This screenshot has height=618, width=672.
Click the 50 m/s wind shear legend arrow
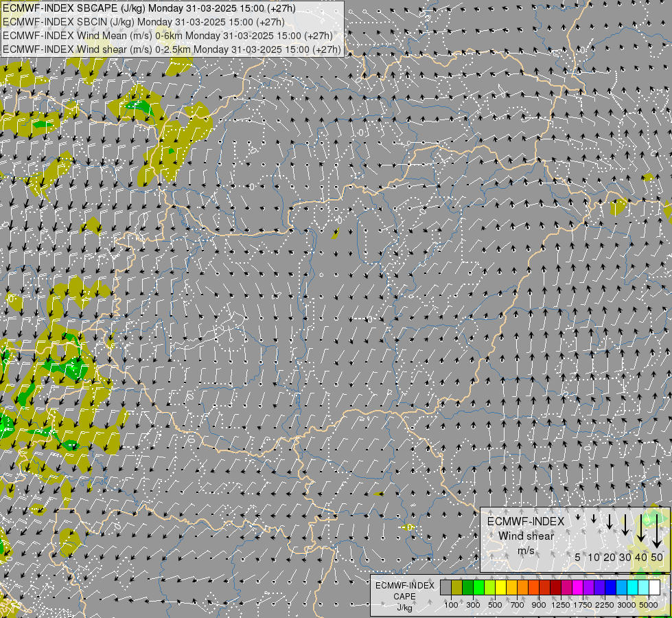(x=657, y=531)
